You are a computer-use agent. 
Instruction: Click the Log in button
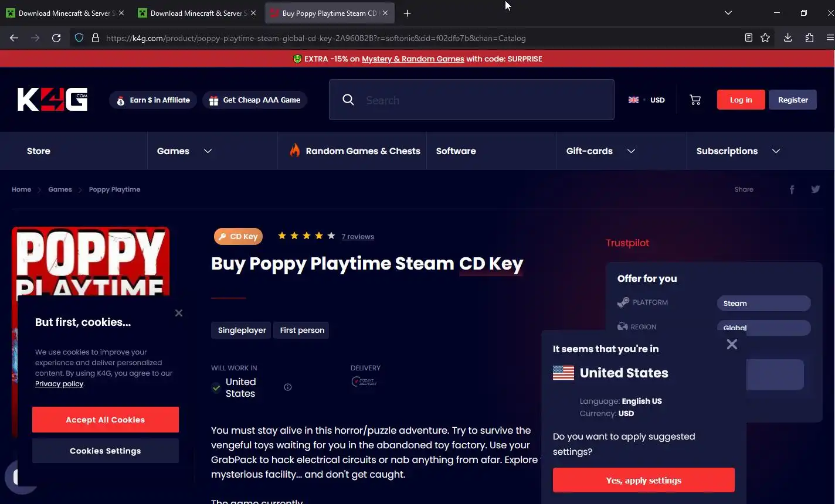(x=741, y=100)
